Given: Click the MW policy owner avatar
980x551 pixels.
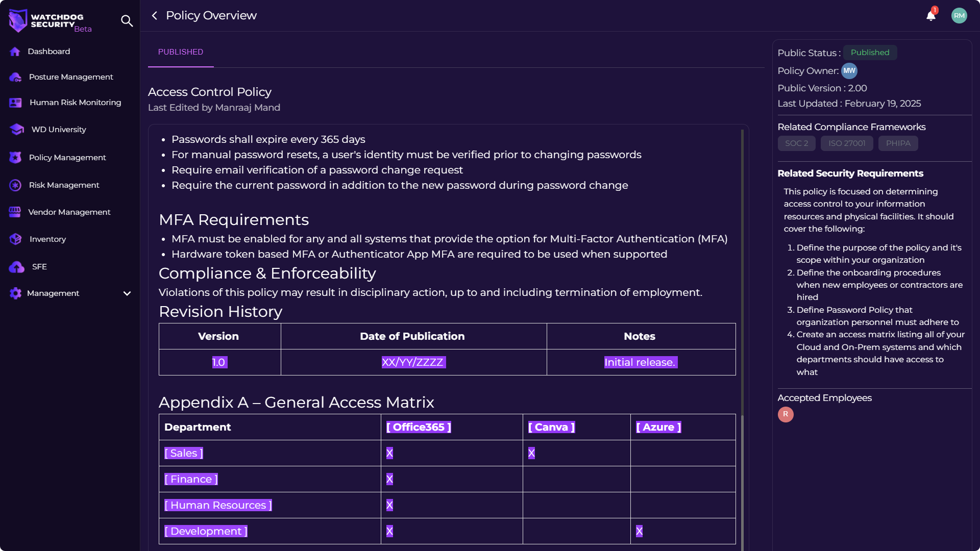Looking at the screenshot, I should pyautogui.click(x=849, y=71).
